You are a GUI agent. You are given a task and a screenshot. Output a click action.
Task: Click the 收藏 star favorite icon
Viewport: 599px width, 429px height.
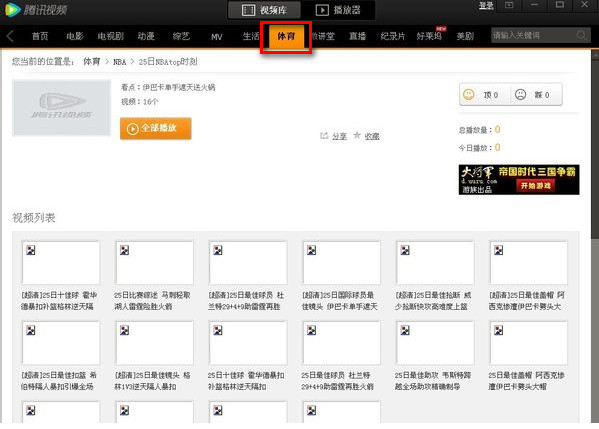click(357, 135)
